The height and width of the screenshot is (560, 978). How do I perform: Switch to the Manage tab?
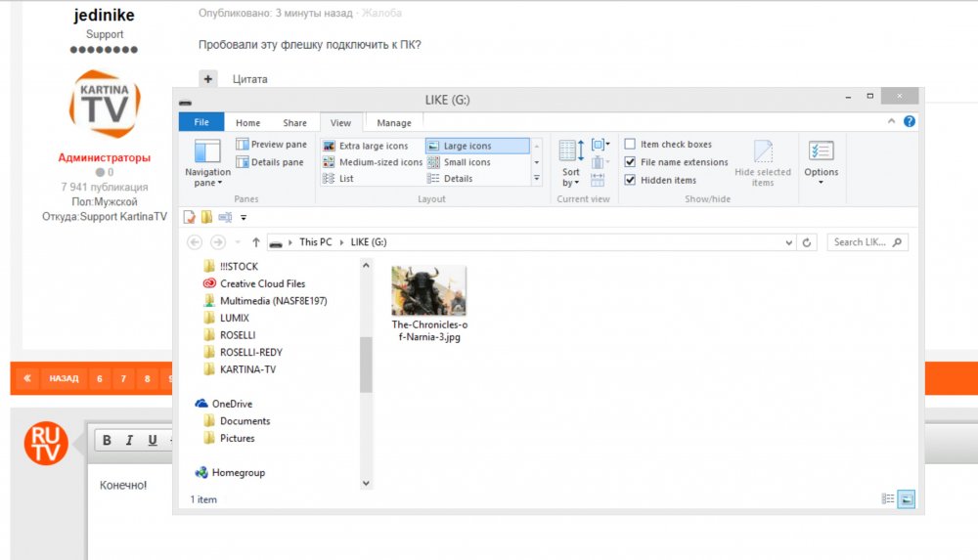393,123
